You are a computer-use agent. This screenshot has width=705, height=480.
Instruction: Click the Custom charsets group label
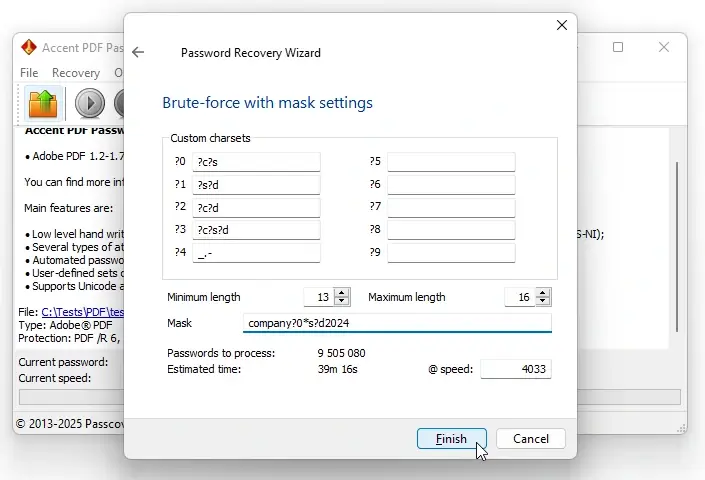tap(210, 138)
